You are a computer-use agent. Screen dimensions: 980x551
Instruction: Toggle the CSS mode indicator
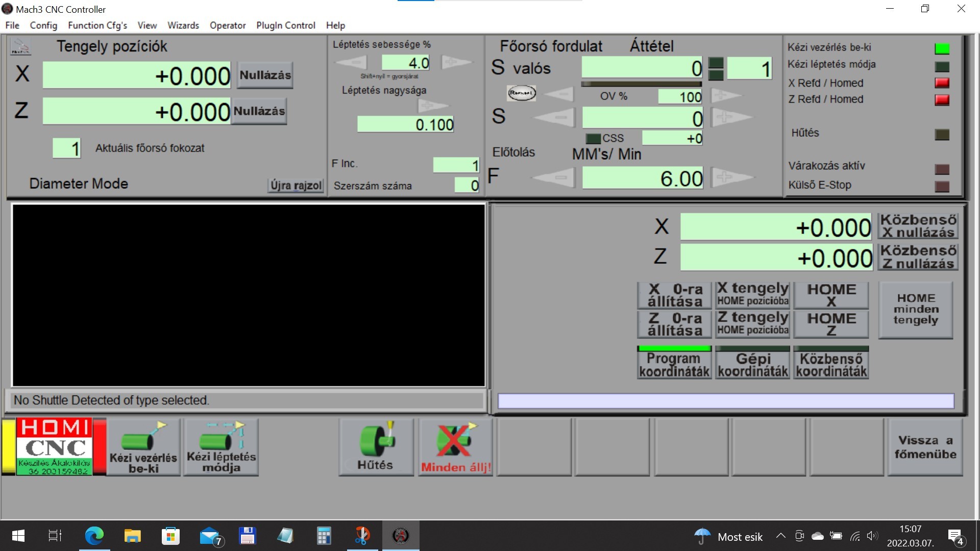[x=593, y=138]
